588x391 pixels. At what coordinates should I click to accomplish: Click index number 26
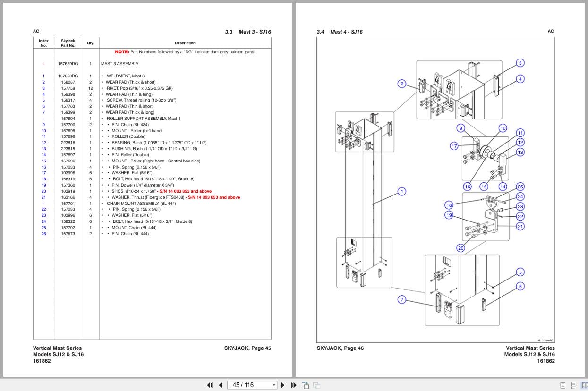pos(43,234)
